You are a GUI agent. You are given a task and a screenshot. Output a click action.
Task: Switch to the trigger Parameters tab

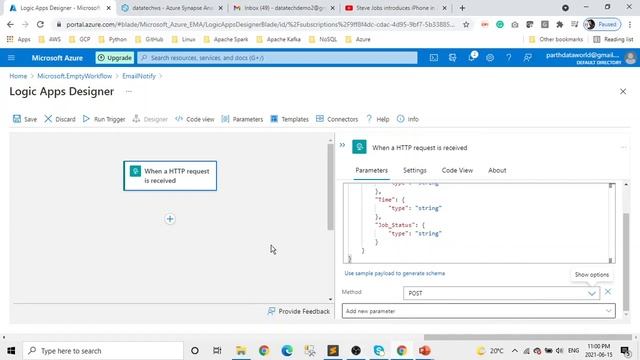(371, 170)
